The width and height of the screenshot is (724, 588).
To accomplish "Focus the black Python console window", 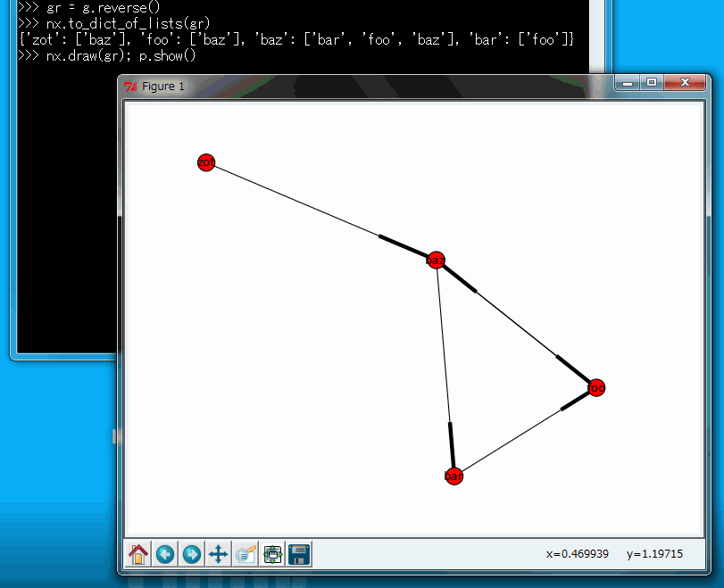I will (62, 223).
